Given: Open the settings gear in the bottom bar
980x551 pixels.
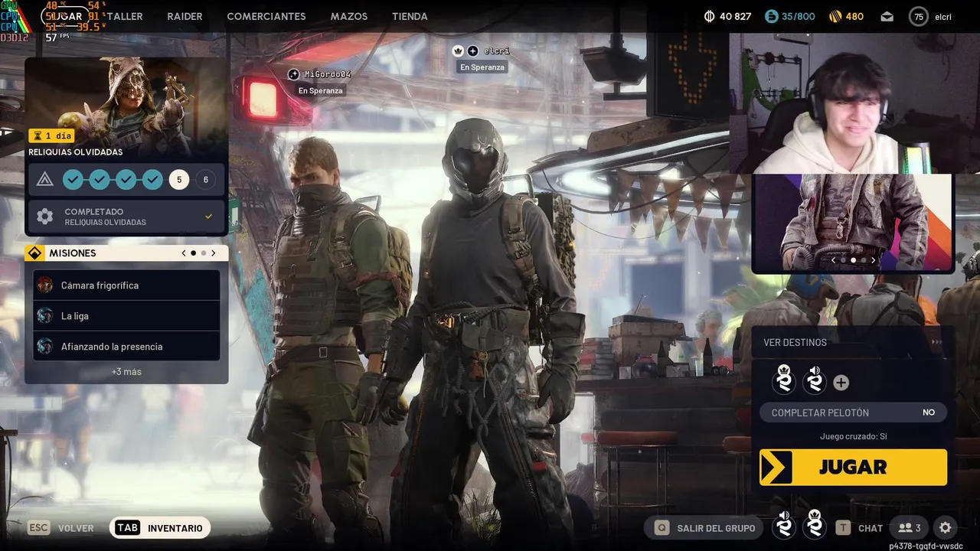Looking at the screenshot, I should (x=946, y=527).
